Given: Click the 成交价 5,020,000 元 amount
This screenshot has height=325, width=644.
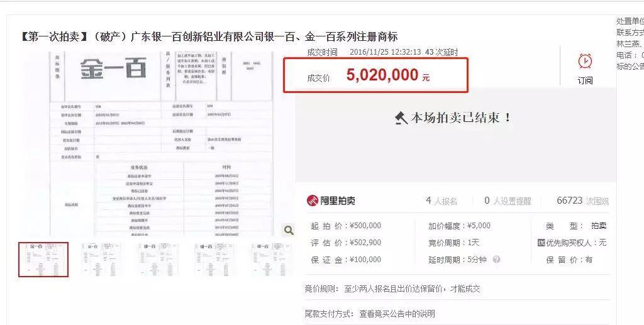Looking at the screenshot, I should 387,75.
